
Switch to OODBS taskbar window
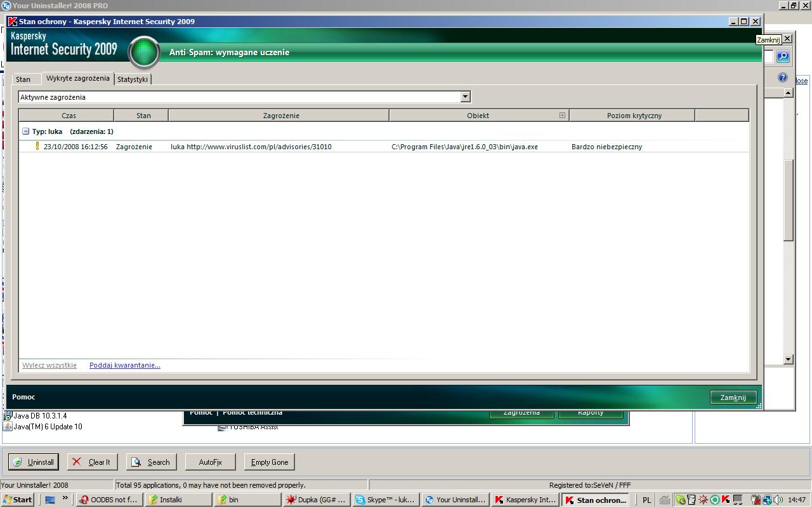tap(108, 500)
